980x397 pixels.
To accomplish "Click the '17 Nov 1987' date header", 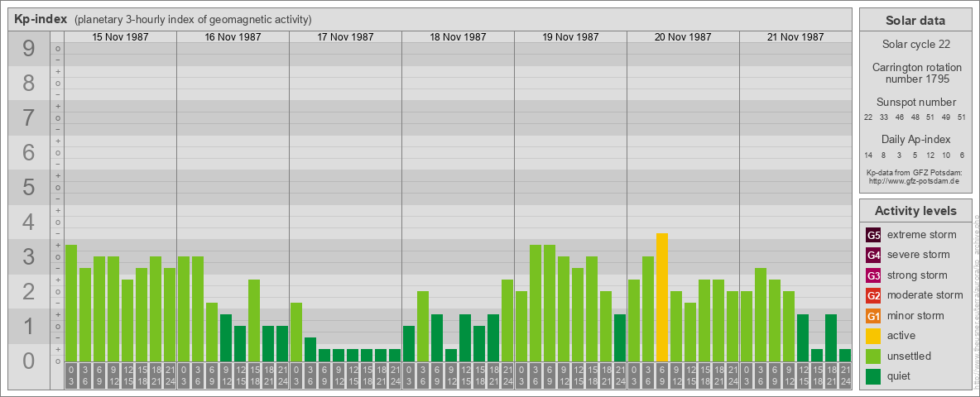I will (345, 37).
